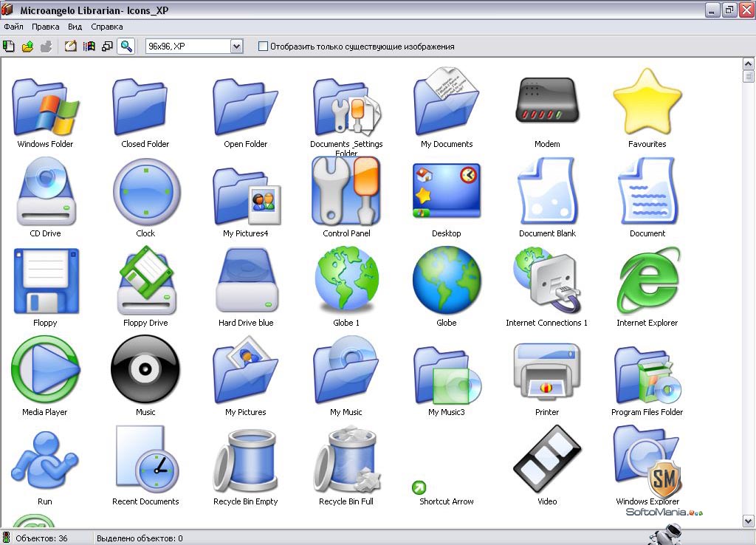Select the Globe 1 icon
The width and height of the screenshot is (756, 545).
coord(346,278)
